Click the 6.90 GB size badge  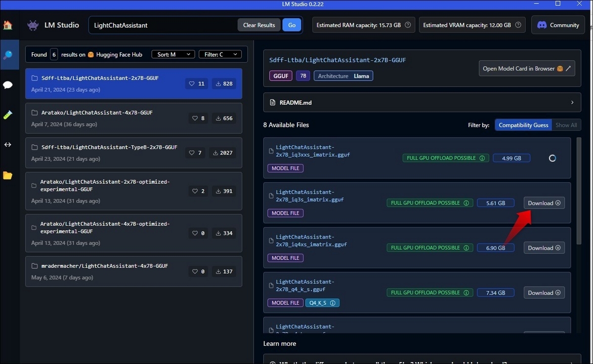(496, 248)
